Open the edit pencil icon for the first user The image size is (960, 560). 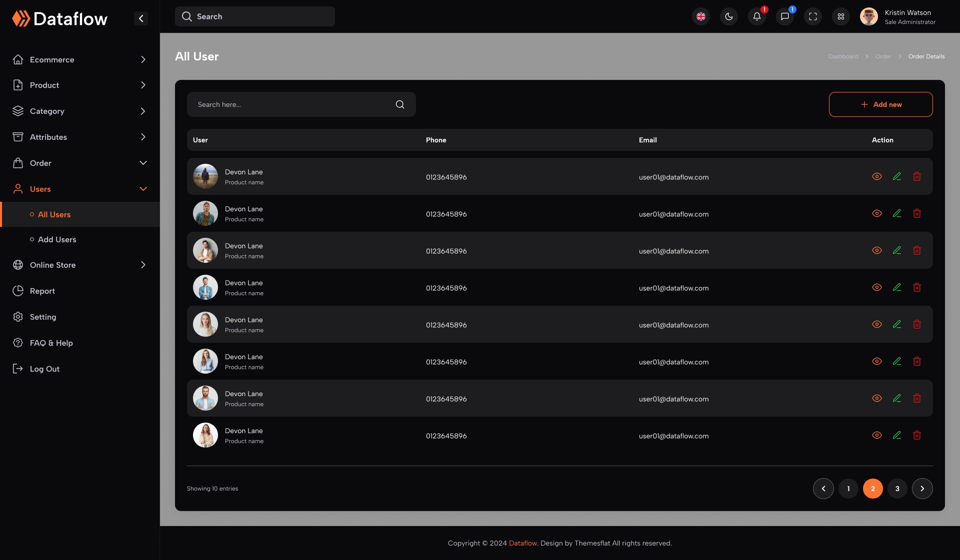tap(896, 176)
